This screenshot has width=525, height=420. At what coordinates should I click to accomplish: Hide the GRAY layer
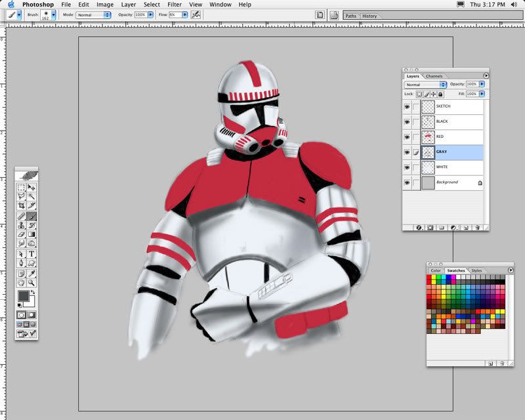point(407,152)
